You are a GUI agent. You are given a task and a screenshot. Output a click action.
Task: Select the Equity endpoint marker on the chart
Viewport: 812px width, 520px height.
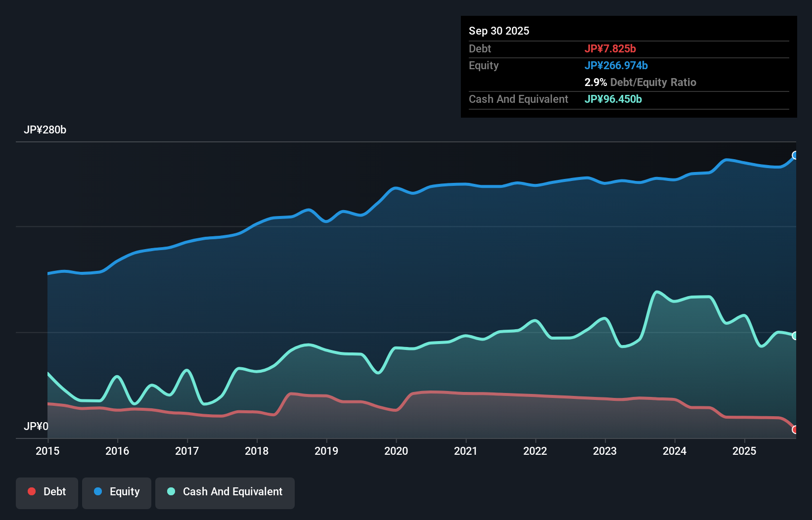click(x=795, y=156)
